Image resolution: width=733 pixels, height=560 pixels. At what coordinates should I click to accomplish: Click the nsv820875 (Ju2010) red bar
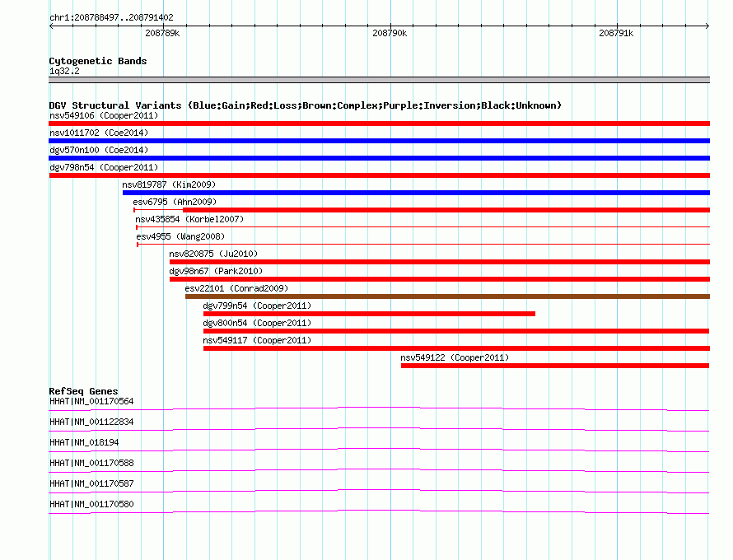[440, 262]
